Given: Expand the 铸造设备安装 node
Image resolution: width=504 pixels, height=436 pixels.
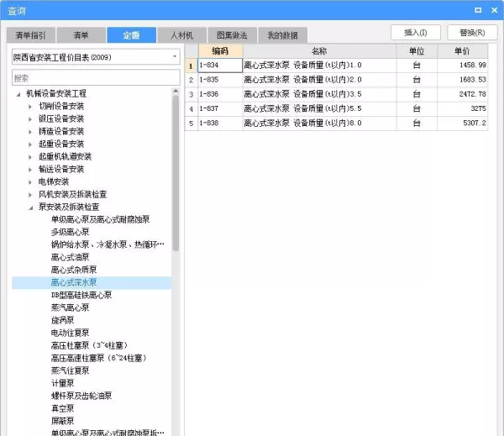Looking at the screenshot, I should (30, 132).
